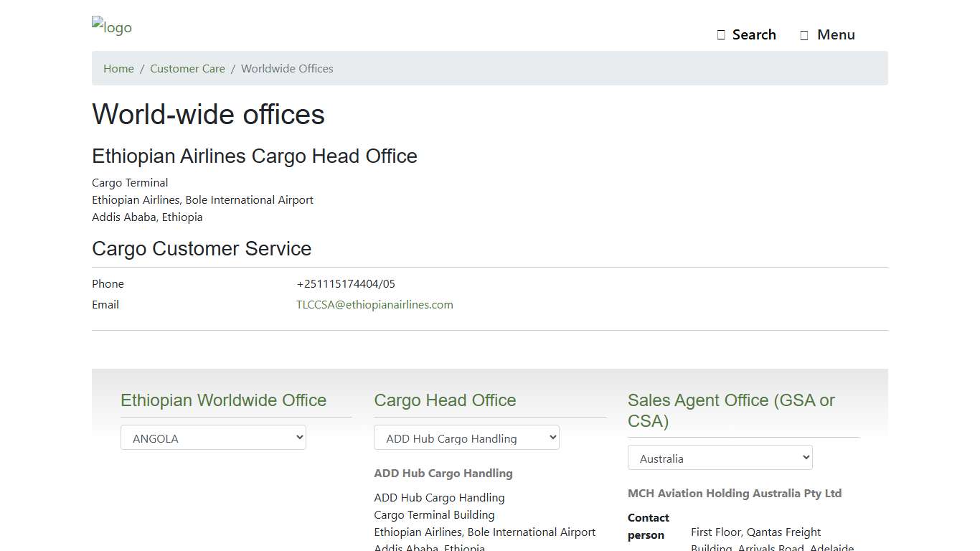Click the Menu text label
The height and width of the screenshot is (551, 980).
coord(836,34)
